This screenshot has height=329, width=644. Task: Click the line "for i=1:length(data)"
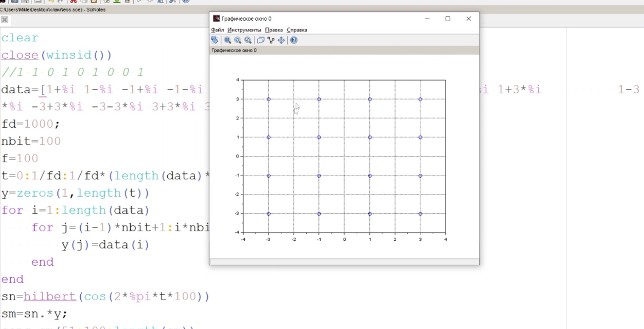coord(75,210)
